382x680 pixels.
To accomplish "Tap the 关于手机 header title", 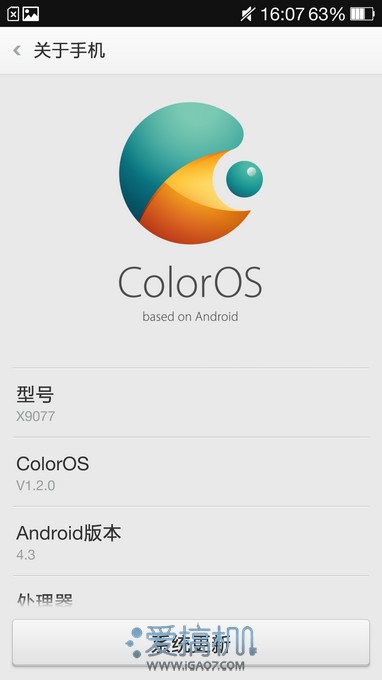I will coord(69,51).
